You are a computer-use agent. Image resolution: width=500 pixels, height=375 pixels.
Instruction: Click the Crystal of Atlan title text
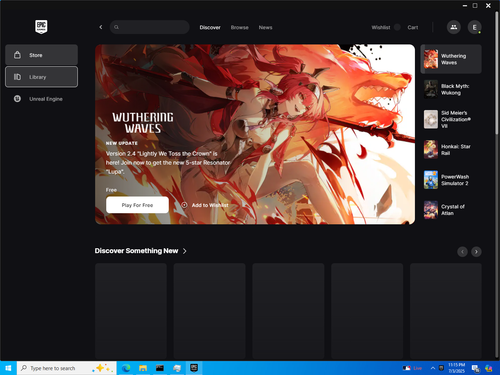453,210
